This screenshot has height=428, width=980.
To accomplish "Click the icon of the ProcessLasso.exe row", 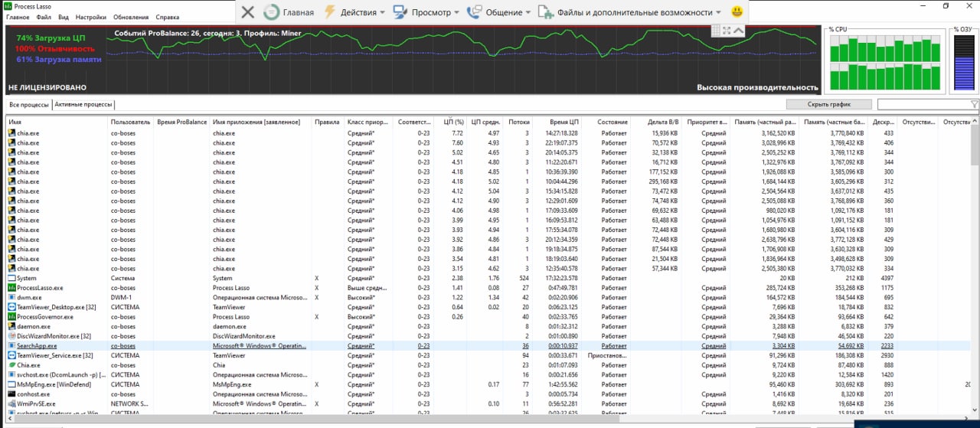I will tap(11, 288).
